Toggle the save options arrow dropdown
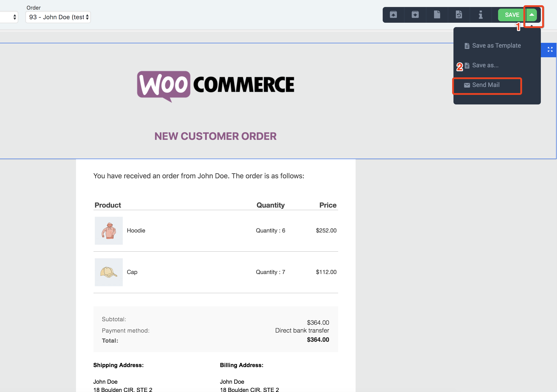Image resolution: width=557 pixels, height=392 pixels. click(531, 15)
